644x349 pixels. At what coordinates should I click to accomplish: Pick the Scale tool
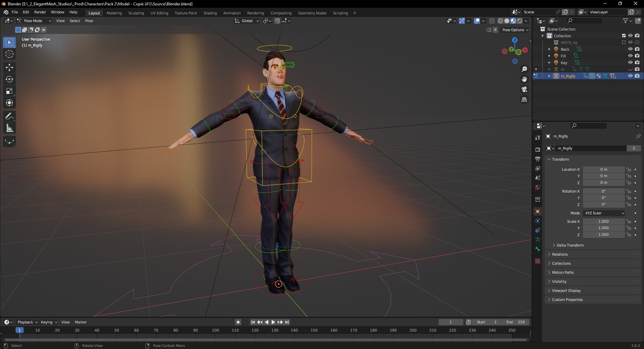pyautogui.click(x=9, y=91)
